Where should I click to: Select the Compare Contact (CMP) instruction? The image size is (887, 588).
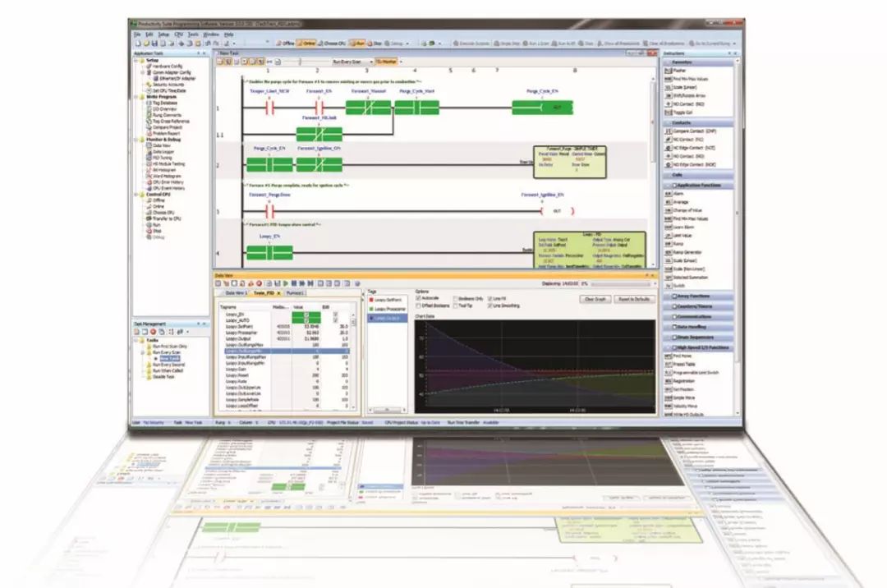[691, 131]
